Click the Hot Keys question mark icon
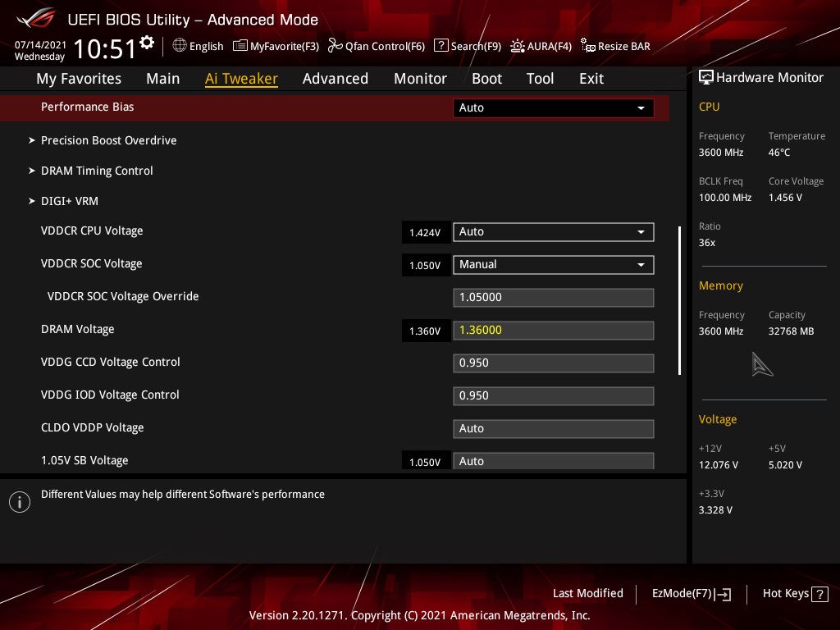The height and width of the screenshot is (630, 840). [819, 594]
